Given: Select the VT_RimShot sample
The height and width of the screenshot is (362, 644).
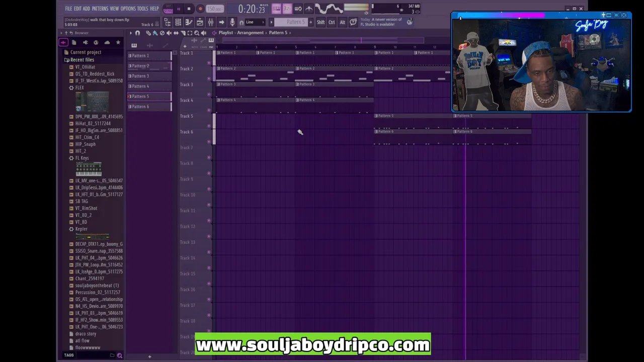Looking at the screenshot, I should [x=86, y=208].
